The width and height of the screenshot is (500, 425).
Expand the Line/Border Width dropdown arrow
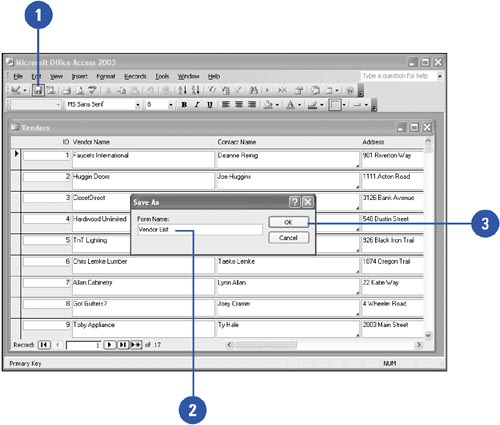344,105
